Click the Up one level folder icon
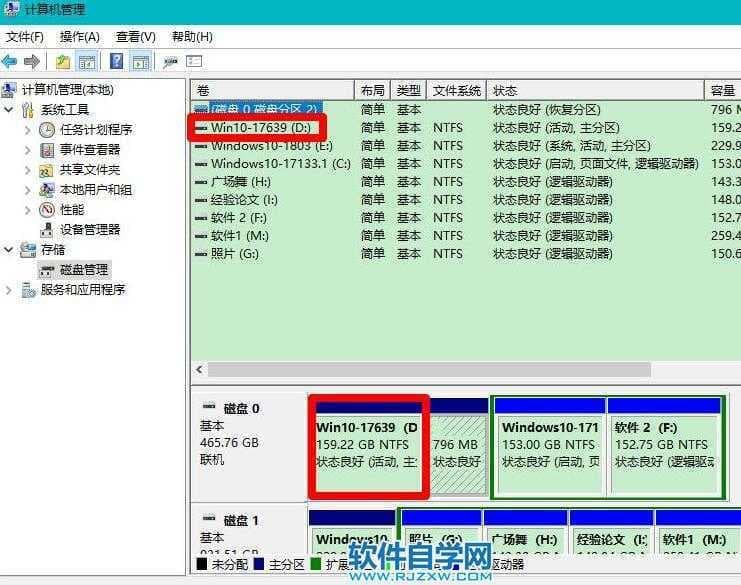 point(63,62)
